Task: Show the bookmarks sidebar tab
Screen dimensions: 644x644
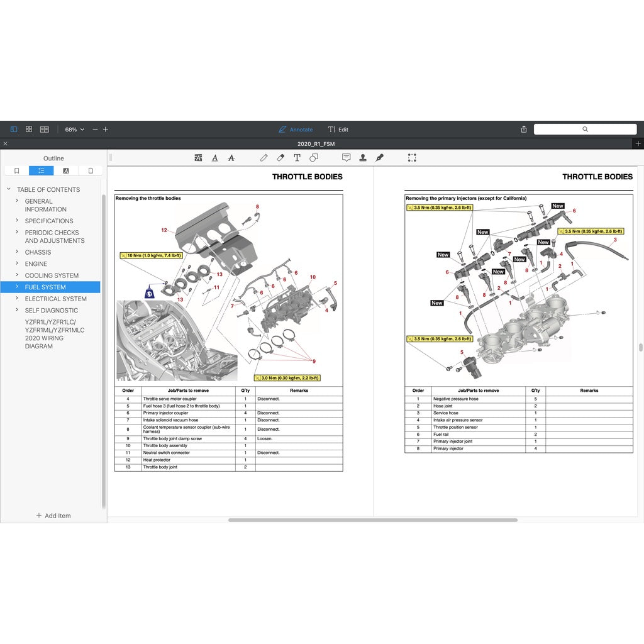Action: pos(16,170)
